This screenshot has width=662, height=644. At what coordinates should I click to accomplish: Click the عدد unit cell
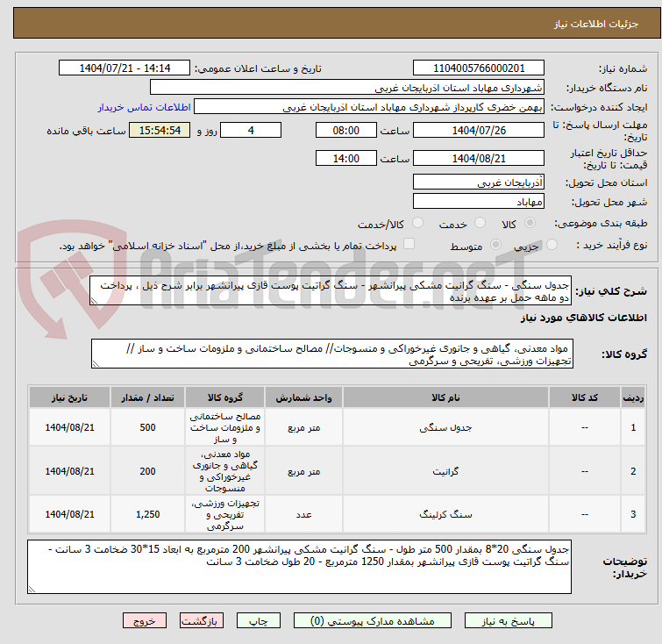pos(304,514)
